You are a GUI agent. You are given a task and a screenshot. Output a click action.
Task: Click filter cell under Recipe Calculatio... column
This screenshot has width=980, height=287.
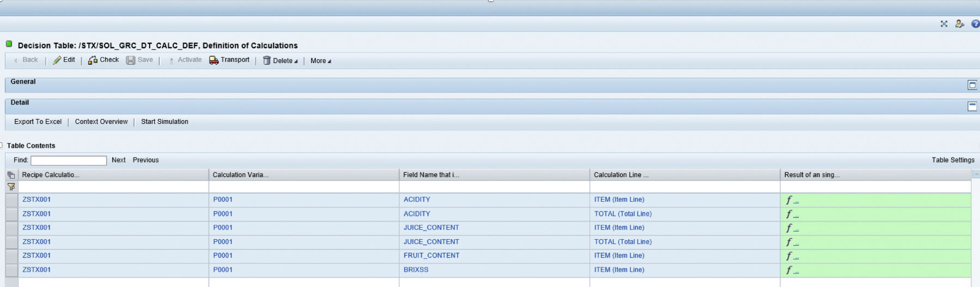pos(113,187)
